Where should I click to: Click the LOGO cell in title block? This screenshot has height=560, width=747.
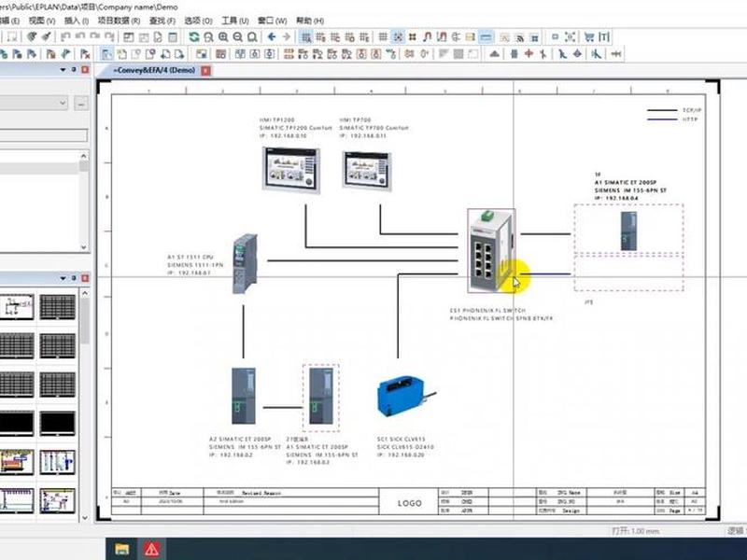pyautogui.click(x=409, y=503)
